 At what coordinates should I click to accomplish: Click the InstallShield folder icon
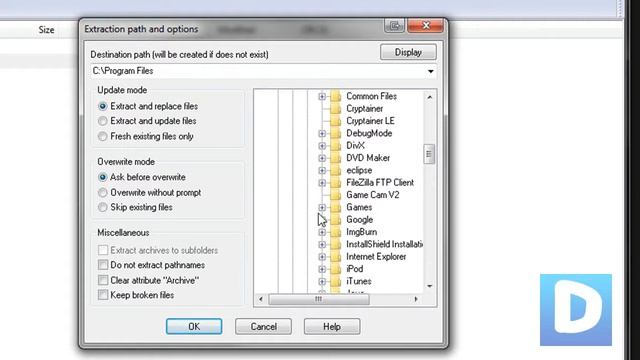point(336,244)
